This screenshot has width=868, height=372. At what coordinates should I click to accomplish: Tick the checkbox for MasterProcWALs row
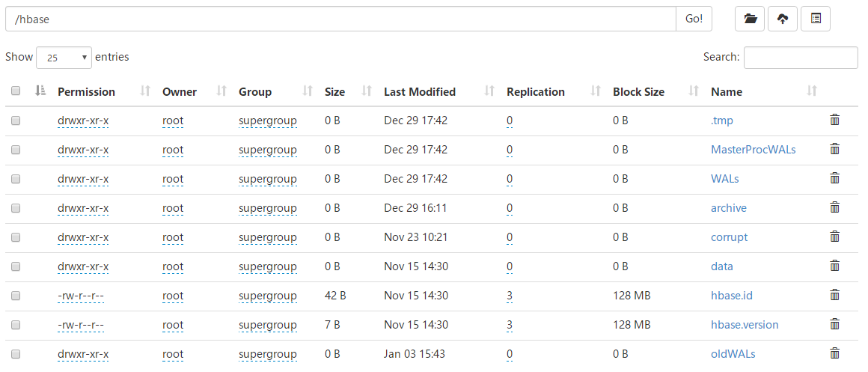16,150
